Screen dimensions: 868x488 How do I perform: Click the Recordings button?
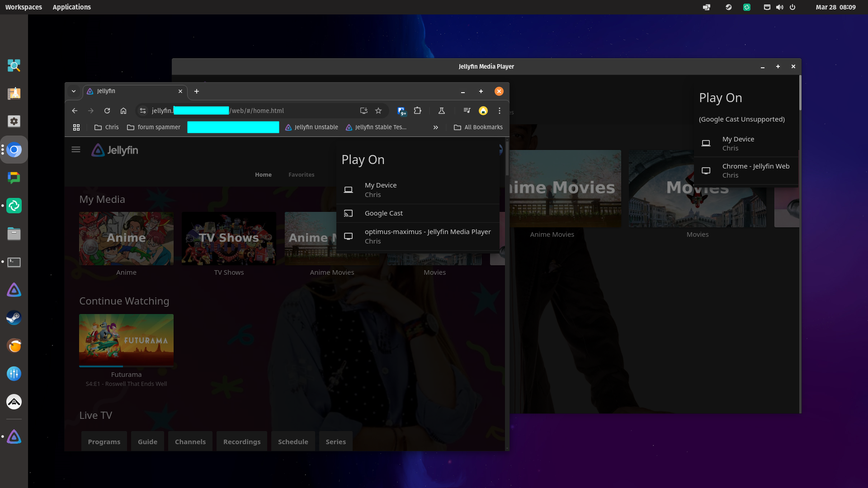tap(241, 441)
